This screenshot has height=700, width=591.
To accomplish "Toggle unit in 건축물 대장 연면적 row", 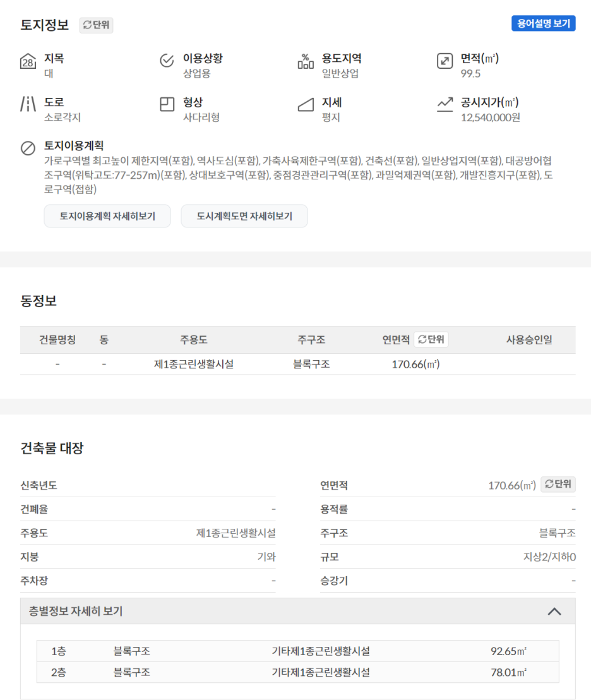I will tap(558, 485).
